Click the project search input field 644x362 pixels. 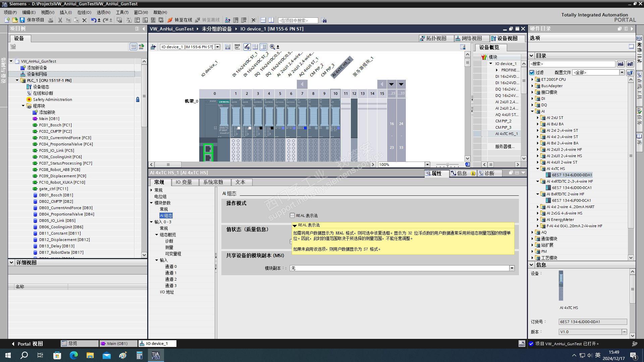click(x=298, y=20)
